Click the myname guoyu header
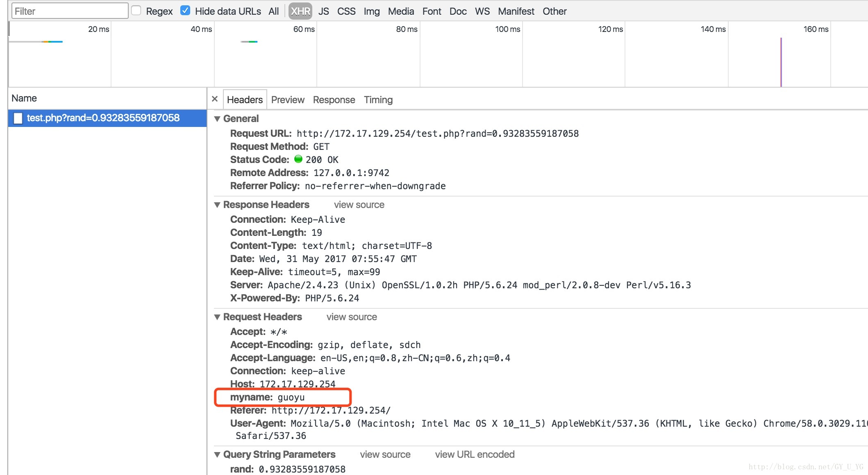The width and height of the screenshot is (868, 475). tap(268, 397)
